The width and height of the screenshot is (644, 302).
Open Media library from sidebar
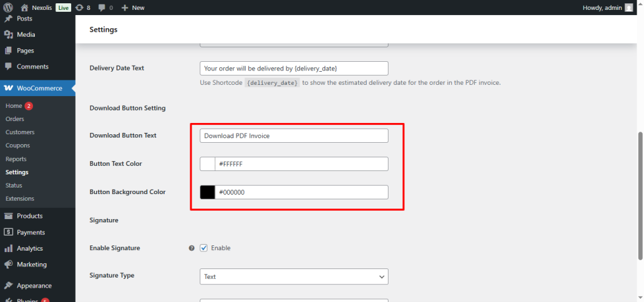26,34
